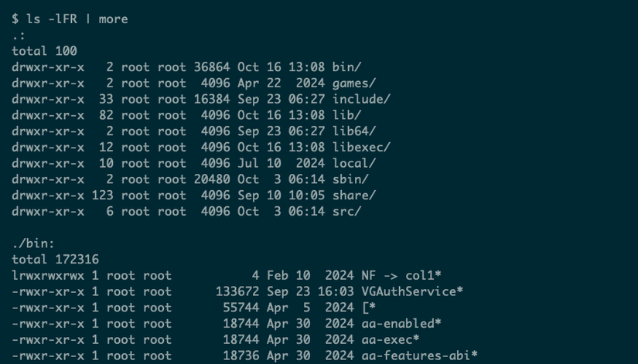
Task: Click the 'ls -lFR | more' command text
Action: 75,19
